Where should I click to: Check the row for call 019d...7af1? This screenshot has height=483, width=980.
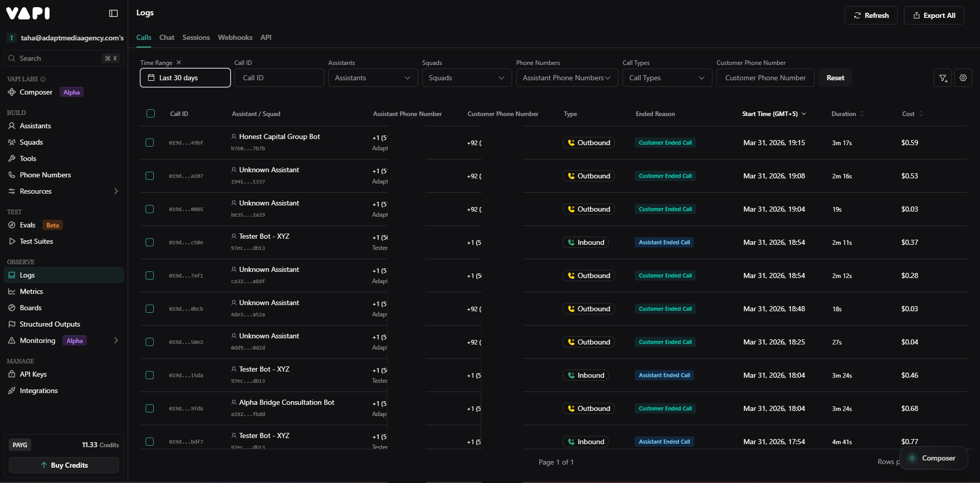(150, 275)
